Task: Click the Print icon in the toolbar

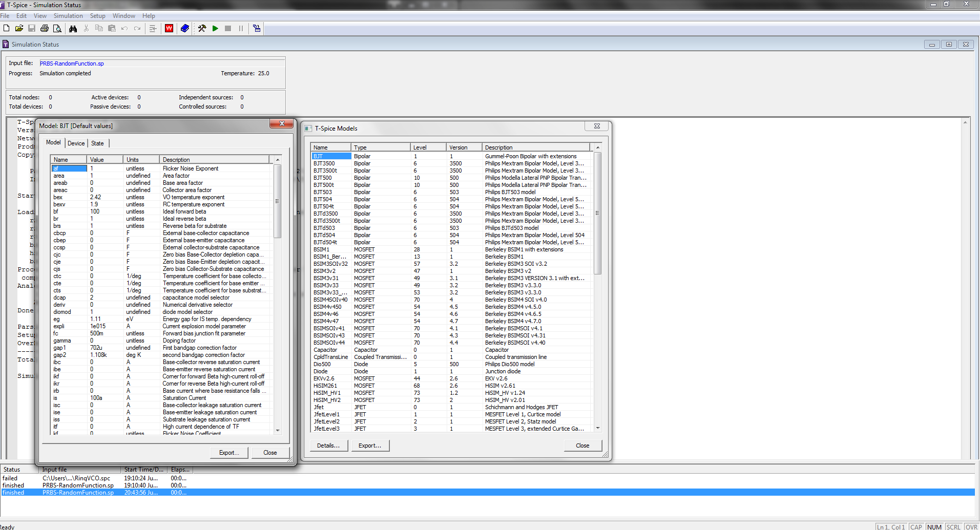Action: pos(45,29)
